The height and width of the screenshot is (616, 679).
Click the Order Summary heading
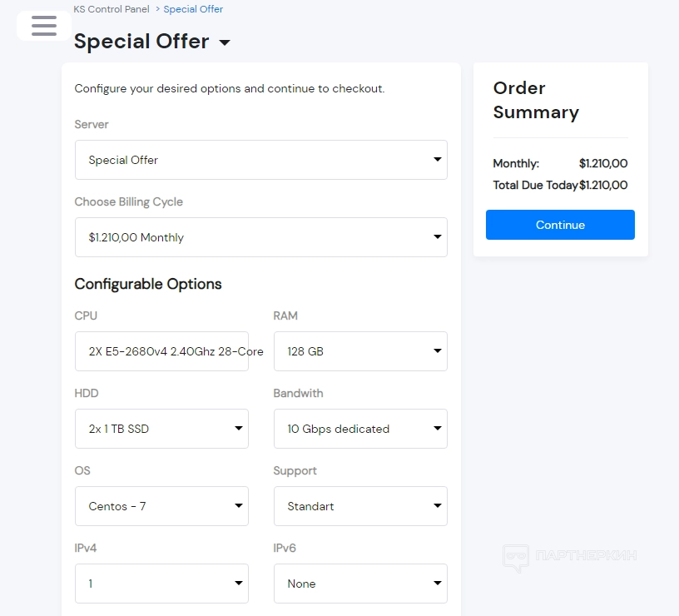[535, 100]
